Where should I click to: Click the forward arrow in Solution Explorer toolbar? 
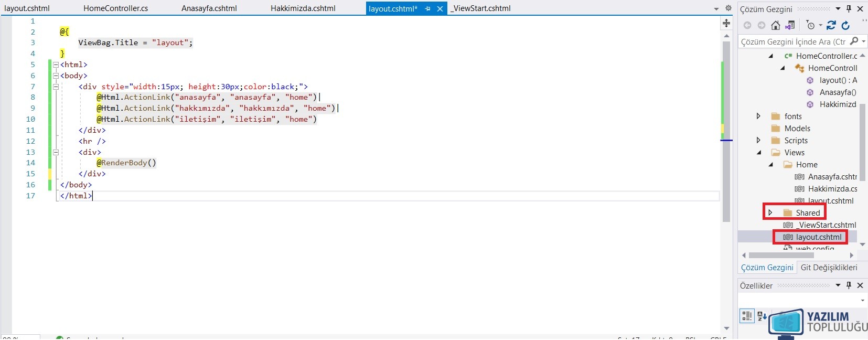761,25
